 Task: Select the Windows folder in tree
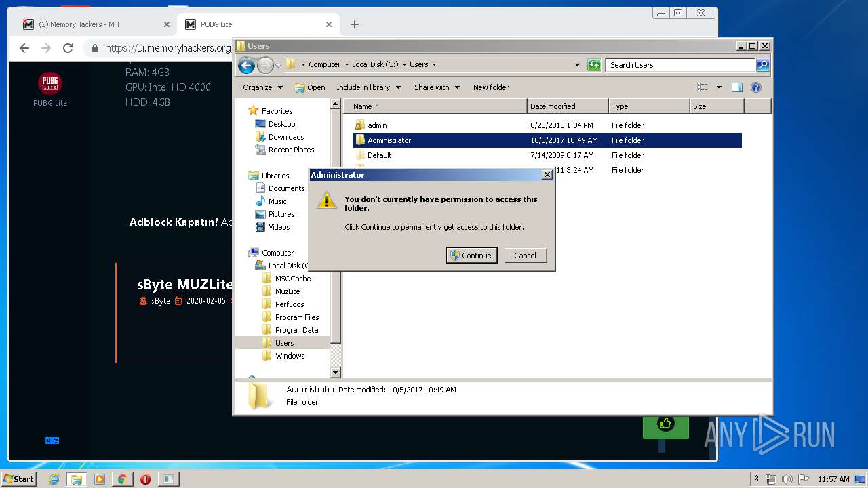point(290,356)
